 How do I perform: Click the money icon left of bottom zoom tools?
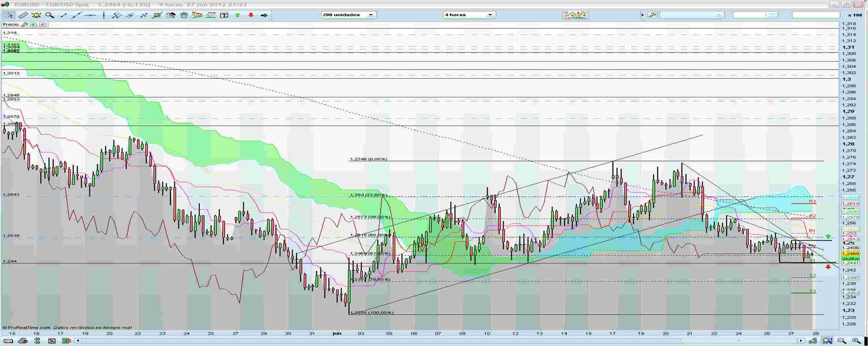pos(813,341)
